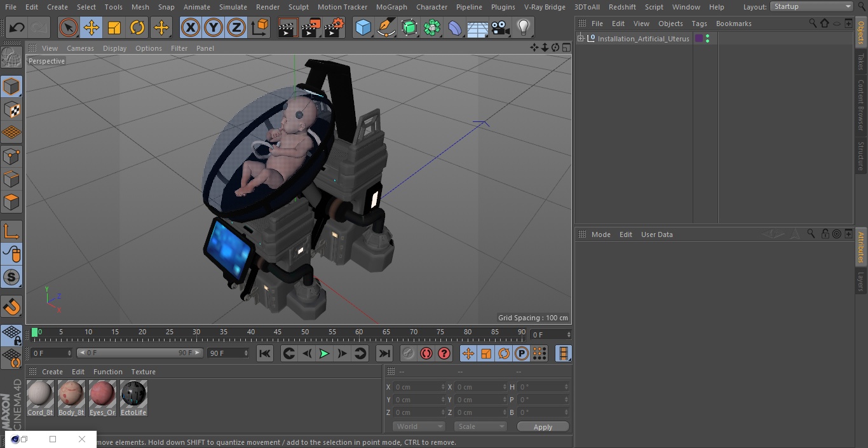868x448 pixels.
Task: Switch to Polygons mode
Action: tap(11, 203)
